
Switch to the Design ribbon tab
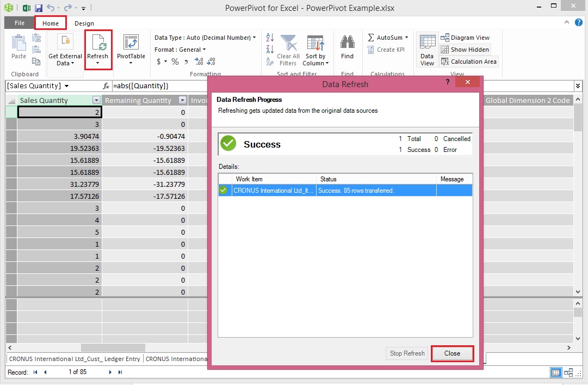[x=83, y=23]
